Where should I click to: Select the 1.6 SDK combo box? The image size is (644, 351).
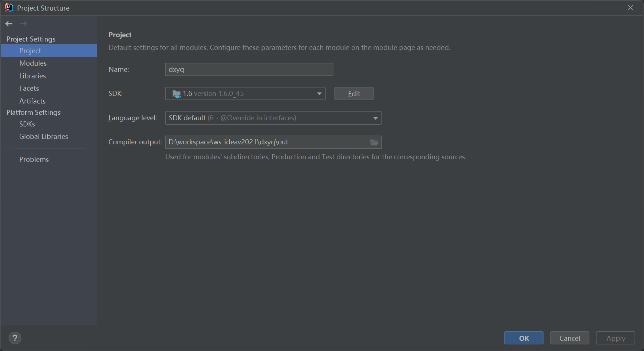coord(240,94)
